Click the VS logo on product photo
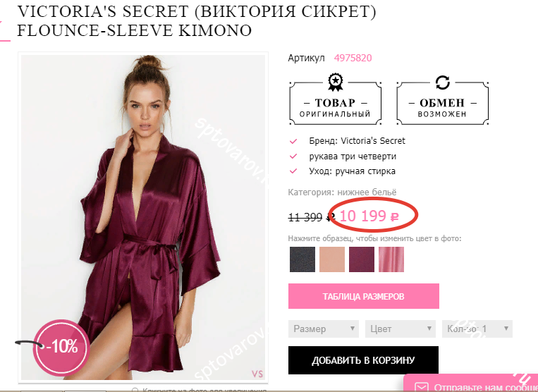The height and width of the screenshot is (392, 538). point(257,374)
